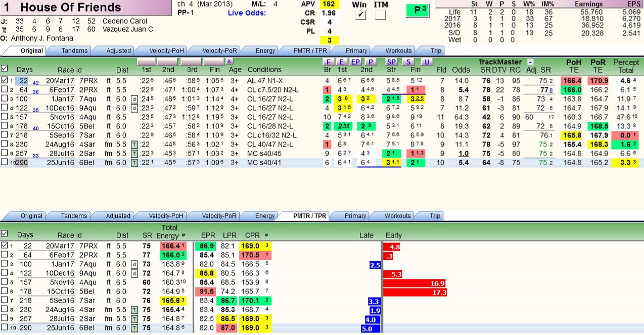The width and height of the screenshot is (644, 335).
Task: Toggle select-all checkbox in Original grid header
Action: coord(5,68)
